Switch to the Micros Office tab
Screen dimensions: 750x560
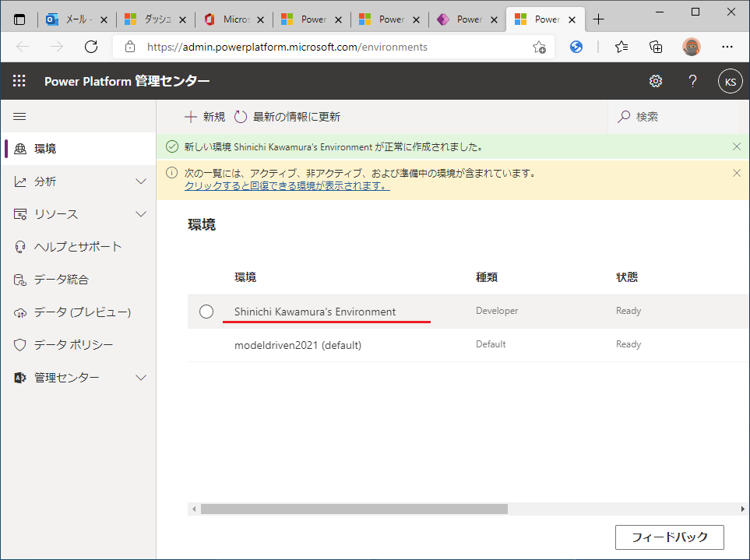click(234, 19)
